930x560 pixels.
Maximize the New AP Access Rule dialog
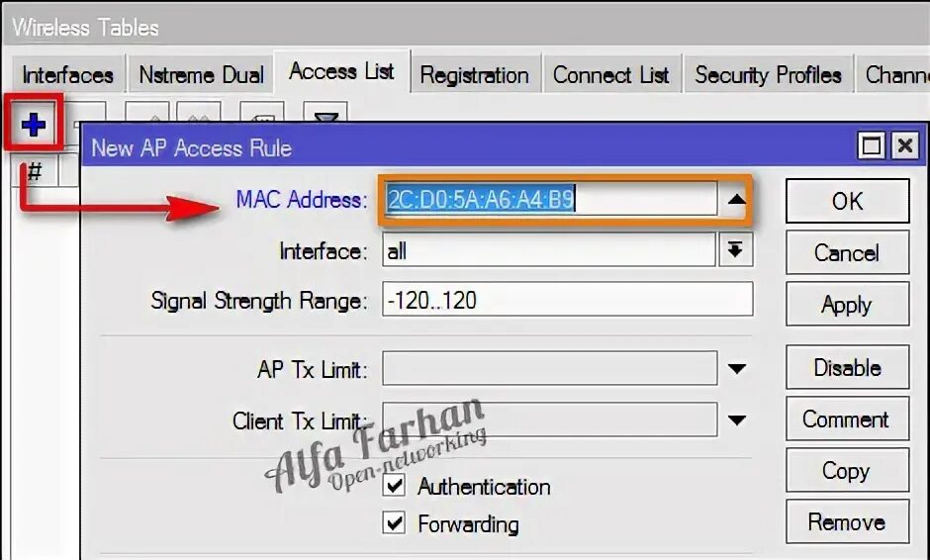[872, 145]
